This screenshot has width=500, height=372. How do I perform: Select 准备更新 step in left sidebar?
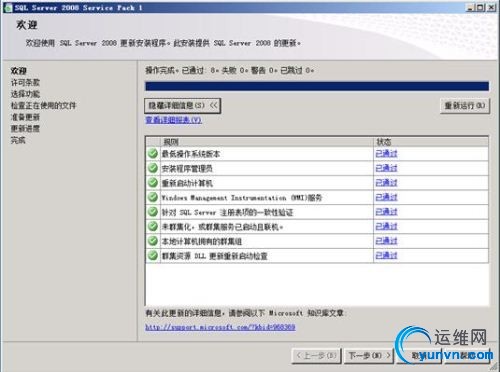tap(25, 117)
